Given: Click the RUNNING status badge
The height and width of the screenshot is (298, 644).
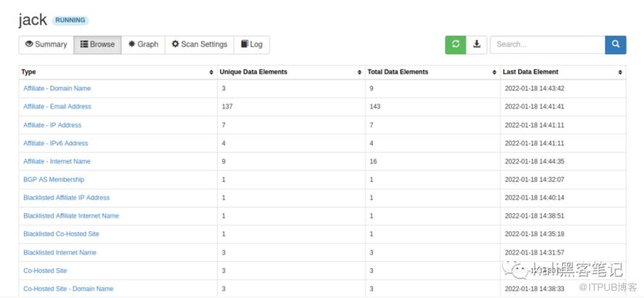Looking at the screenshot, I should pyautogui.click(x=70, y=21).
